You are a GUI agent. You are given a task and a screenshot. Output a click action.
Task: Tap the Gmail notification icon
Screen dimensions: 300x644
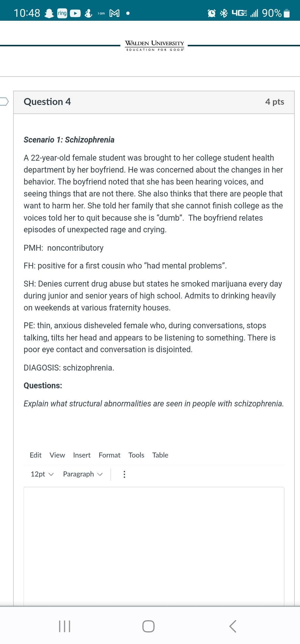114,13
